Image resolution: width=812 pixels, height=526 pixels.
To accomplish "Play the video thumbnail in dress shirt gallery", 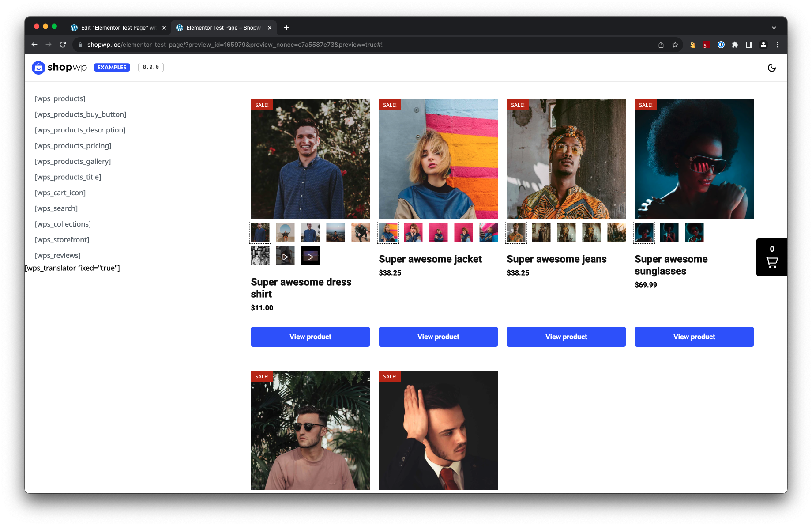I will pyautogui.click(x=285, y=255).
